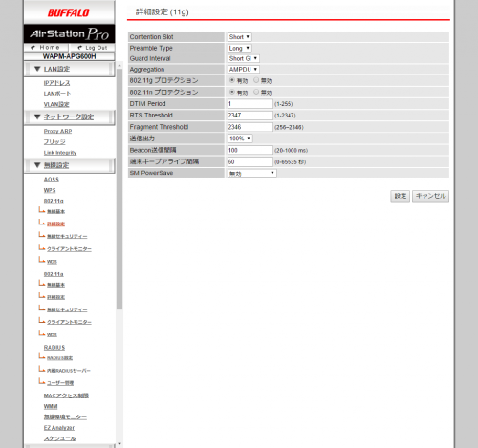Click the DTIM Period input field

point(250,104)
